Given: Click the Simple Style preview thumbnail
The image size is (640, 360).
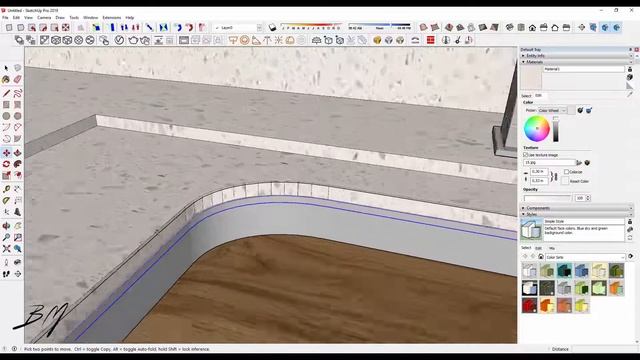Looking at the screenshot, I should click(x=531, y=229).
